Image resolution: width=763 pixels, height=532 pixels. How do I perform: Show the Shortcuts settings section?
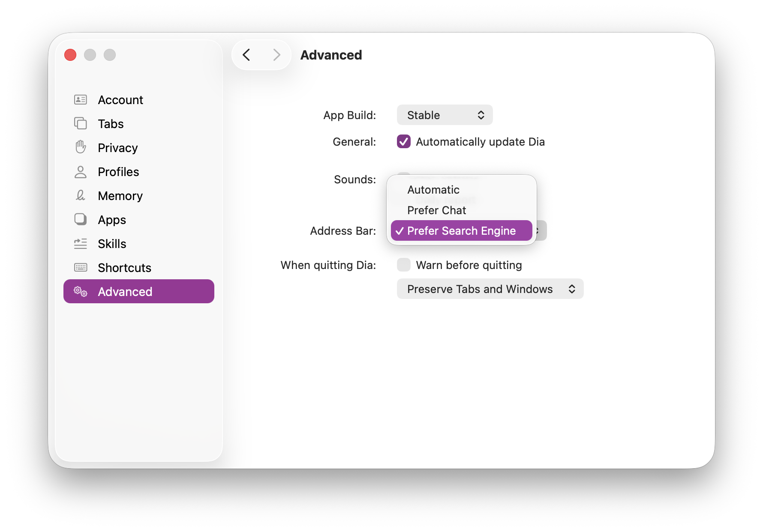coord(139,268)
